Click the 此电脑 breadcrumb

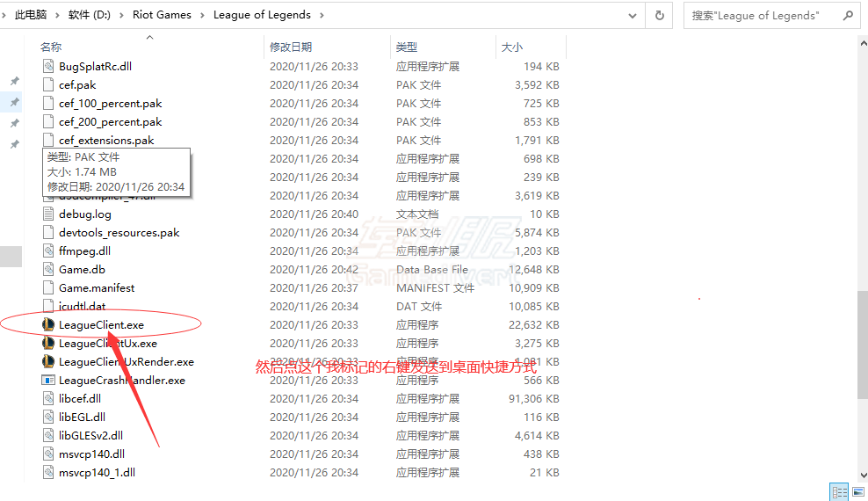pos(31,15)
